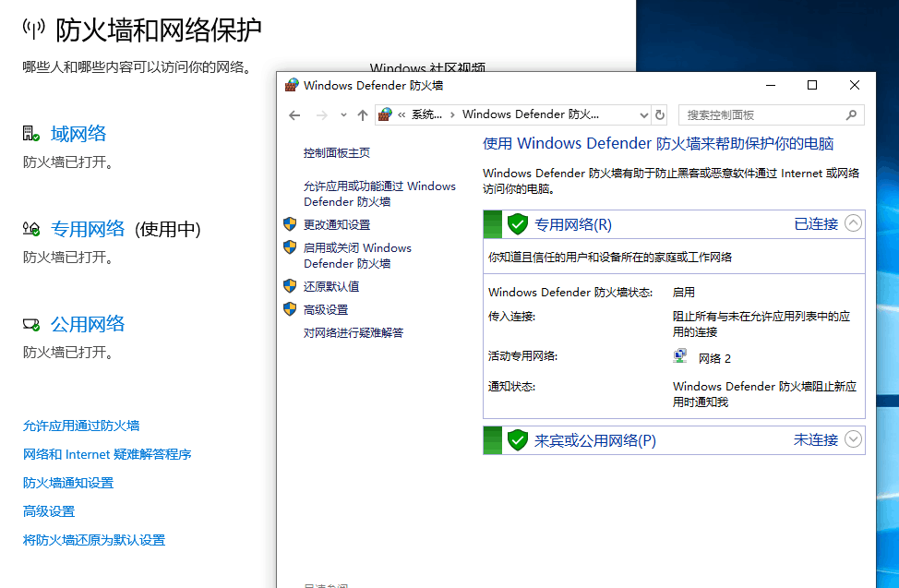Open 高级设置 link in Defender firewall window
Screen dimensions: 899x588
[326, 310]
